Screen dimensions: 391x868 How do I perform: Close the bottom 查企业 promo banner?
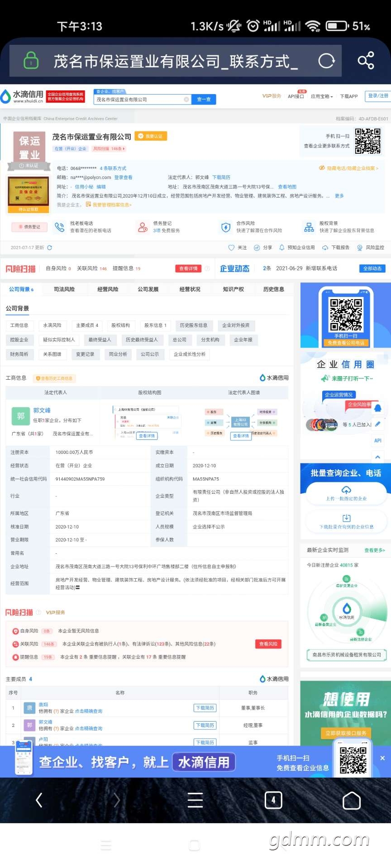pos(382,758)
